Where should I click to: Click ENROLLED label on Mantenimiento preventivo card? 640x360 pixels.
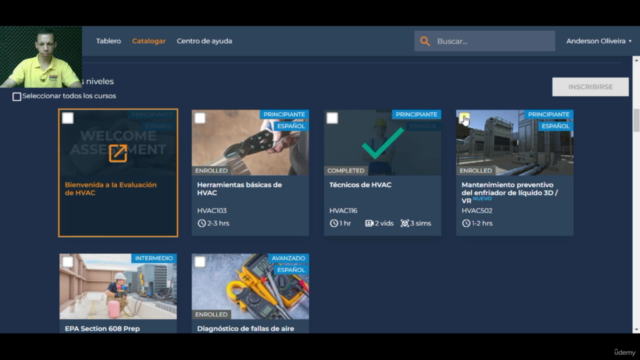click(x=476, y=171)
